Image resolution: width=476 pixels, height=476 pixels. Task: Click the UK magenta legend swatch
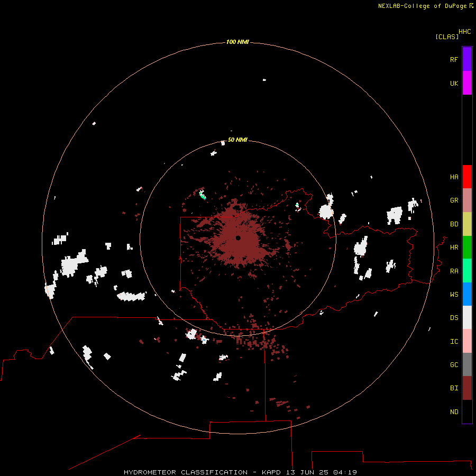pos(467,83)
